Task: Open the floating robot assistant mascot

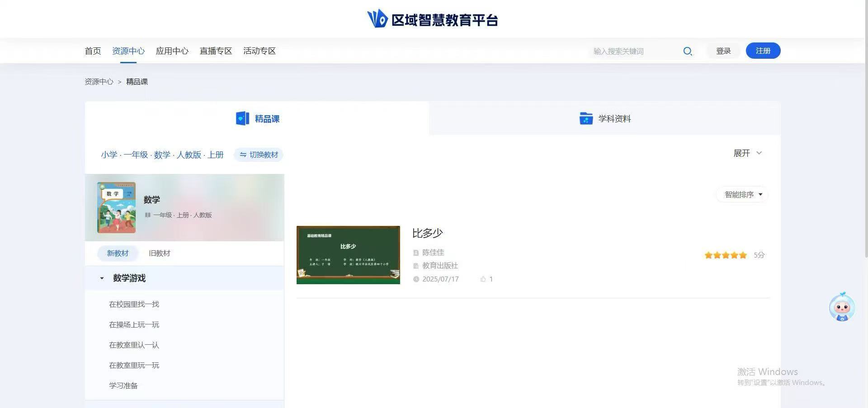Action: (841, 307)
